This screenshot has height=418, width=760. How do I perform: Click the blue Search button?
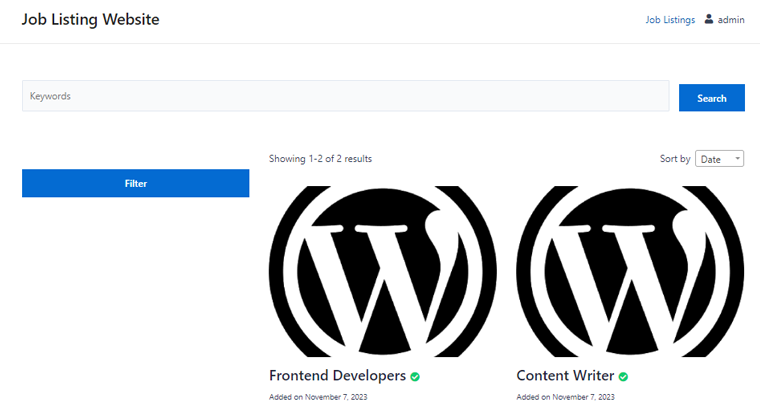coord(712,98)
